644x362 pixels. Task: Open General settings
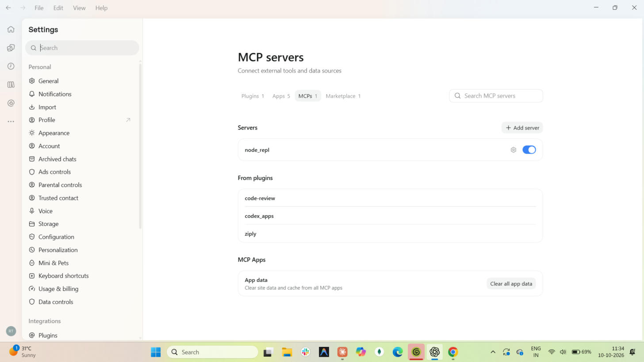click(x=82, y=81)
